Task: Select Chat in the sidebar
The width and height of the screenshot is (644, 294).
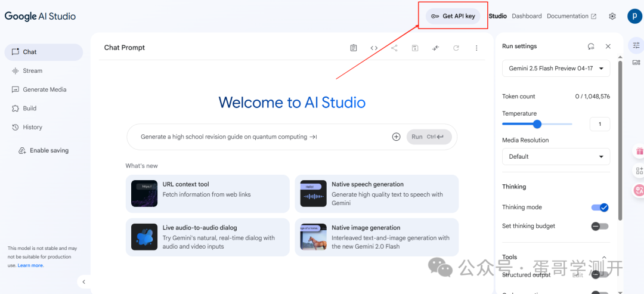Action: [44, 52]
